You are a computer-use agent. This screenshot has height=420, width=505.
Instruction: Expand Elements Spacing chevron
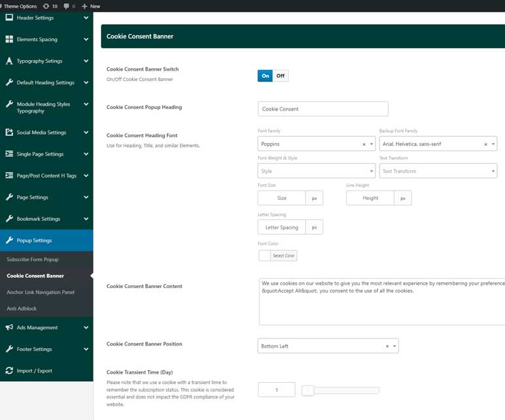(86, 39)
